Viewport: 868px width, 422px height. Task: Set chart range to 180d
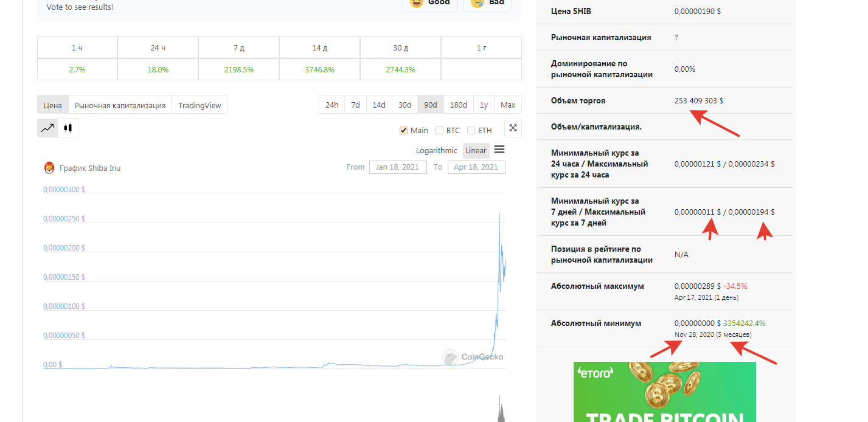(x=458, y=105)
